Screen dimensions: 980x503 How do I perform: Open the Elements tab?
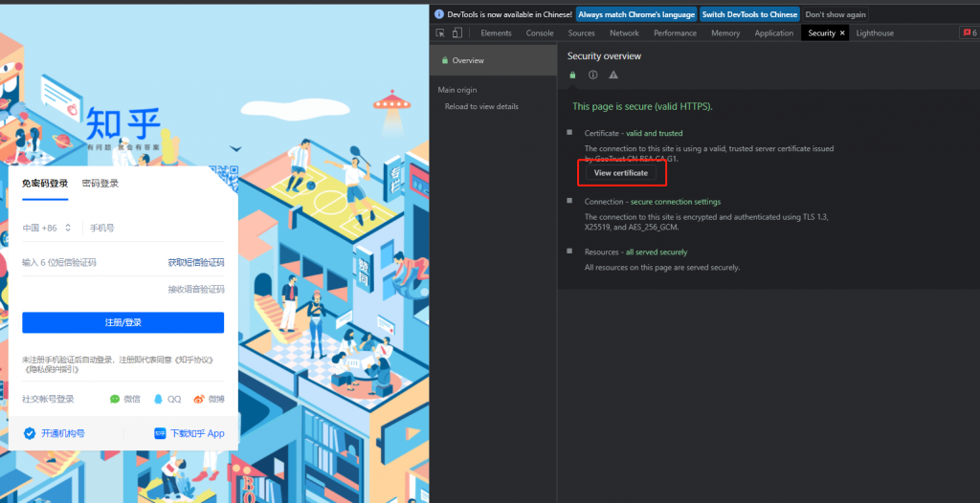click(x=497, y=33)
